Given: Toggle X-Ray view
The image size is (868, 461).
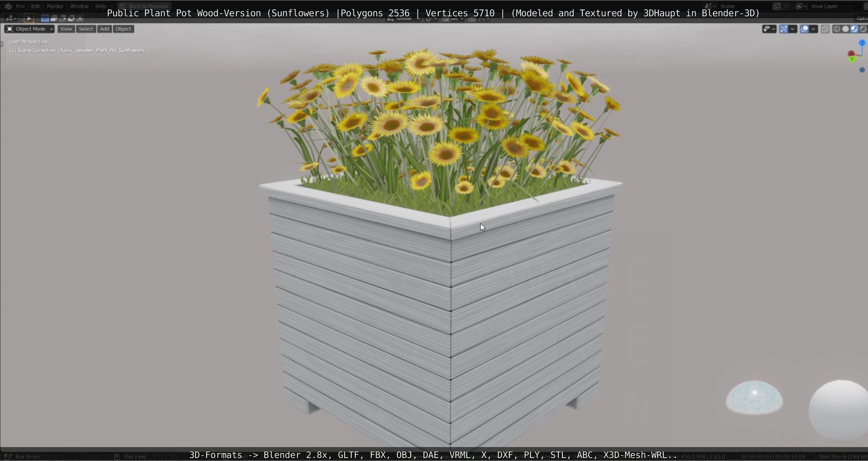Looking at the screenshot, I should point(825,29).
